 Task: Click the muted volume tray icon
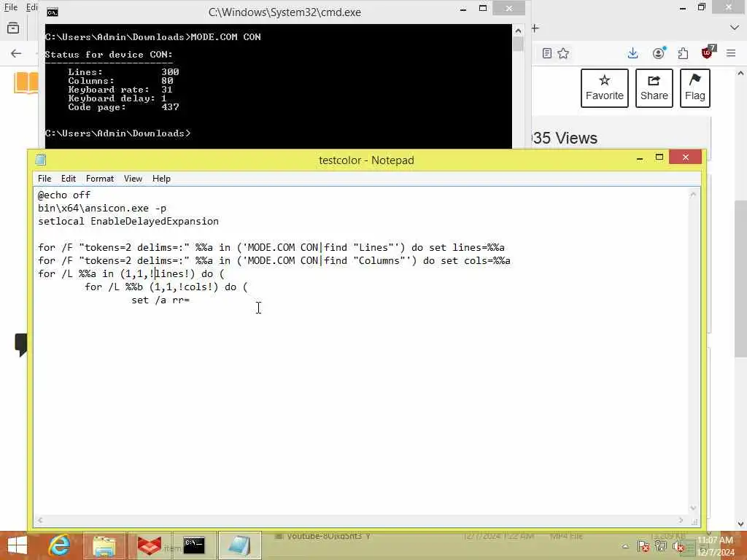click(678, 547)
